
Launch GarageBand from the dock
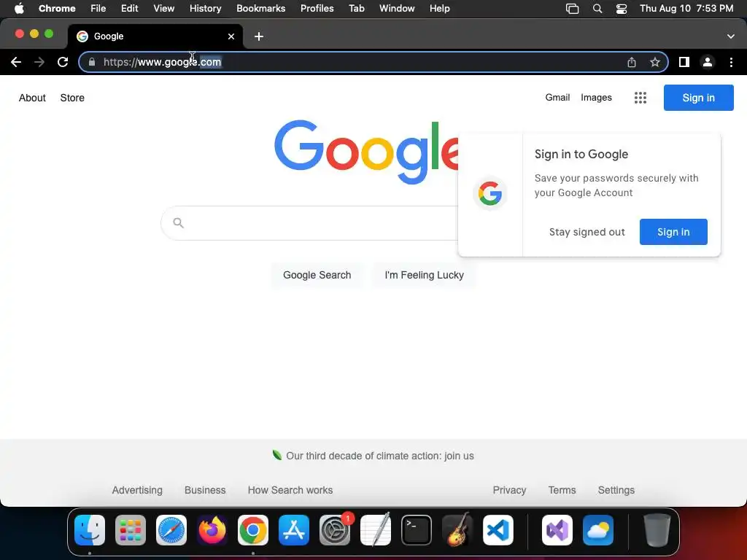(x=457, y=530)
